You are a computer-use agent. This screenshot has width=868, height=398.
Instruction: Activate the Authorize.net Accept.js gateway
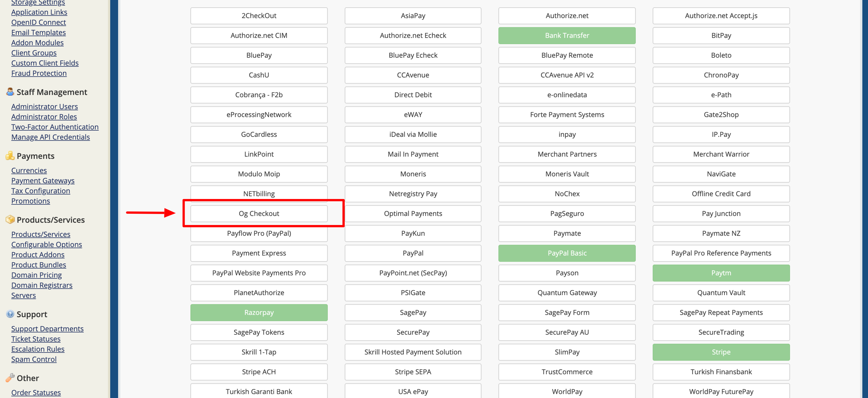[721, 15]
